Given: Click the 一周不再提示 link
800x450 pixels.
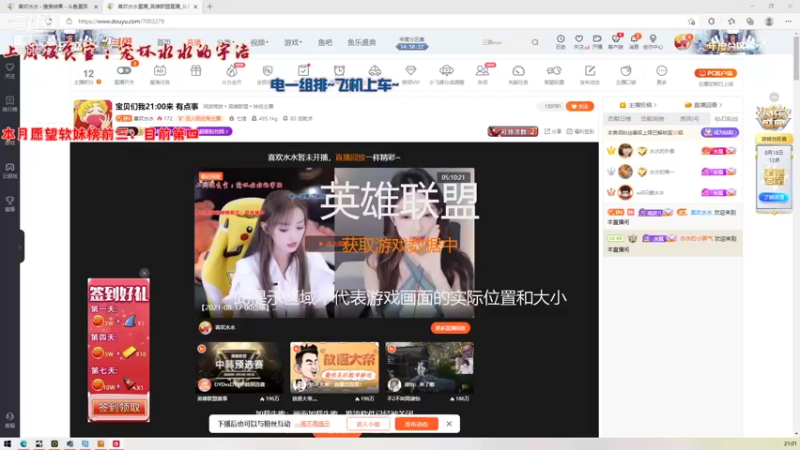Looking at the screenshot, I should pos(312,424).
